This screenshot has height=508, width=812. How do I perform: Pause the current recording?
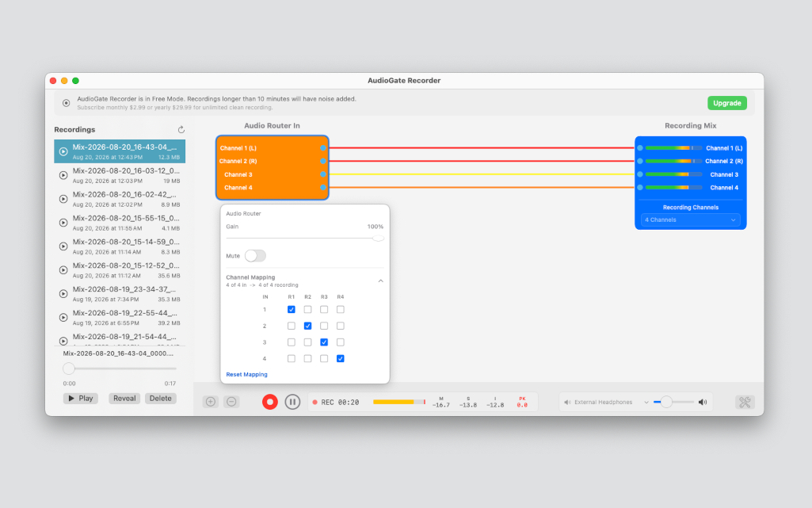292,402
